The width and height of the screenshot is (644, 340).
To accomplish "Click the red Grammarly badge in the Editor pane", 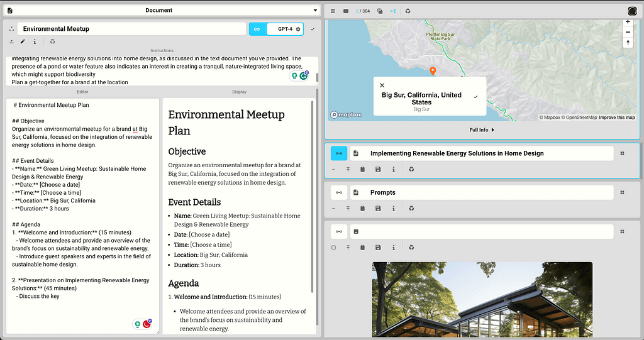I will click(x=147, y=324).
